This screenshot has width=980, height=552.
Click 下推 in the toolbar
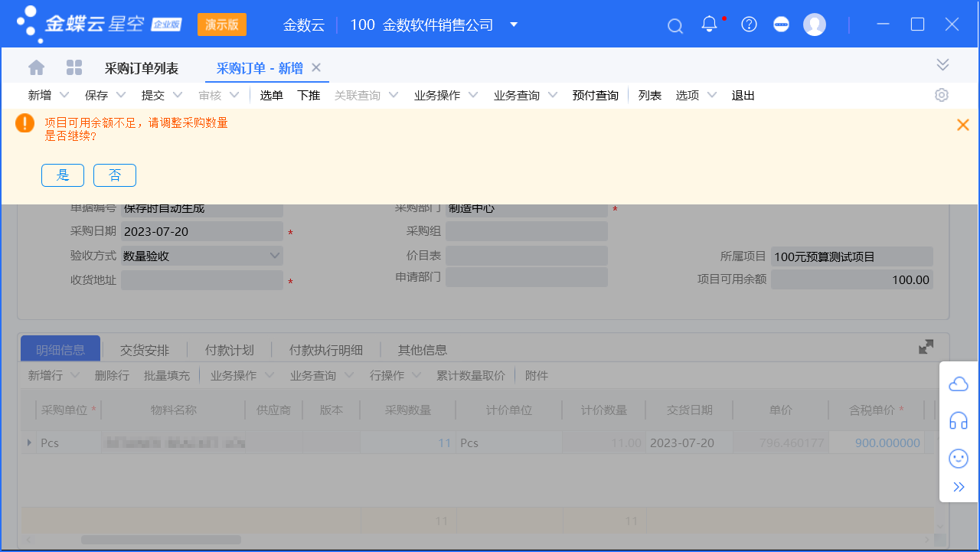pos(309,95)
